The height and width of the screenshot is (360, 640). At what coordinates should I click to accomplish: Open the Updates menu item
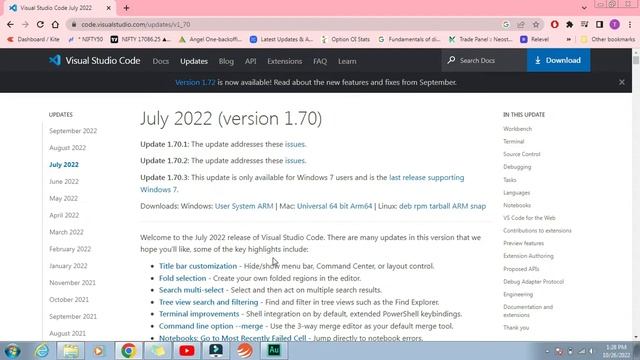click(x=194, y=61)
